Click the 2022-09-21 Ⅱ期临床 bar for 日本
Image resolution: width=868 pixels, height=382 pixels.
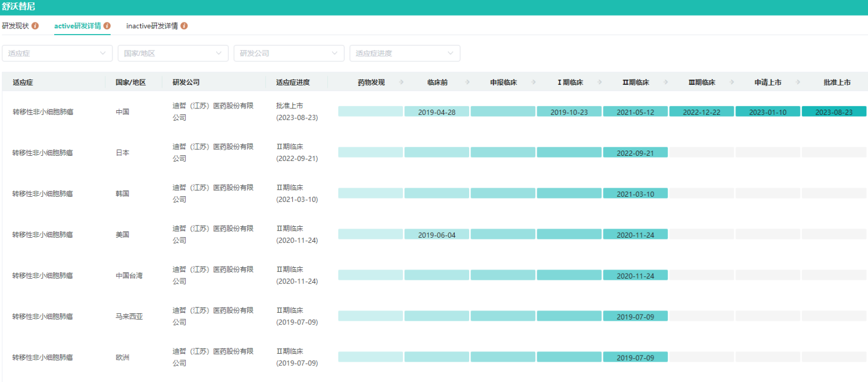click(x=635, y=153)
